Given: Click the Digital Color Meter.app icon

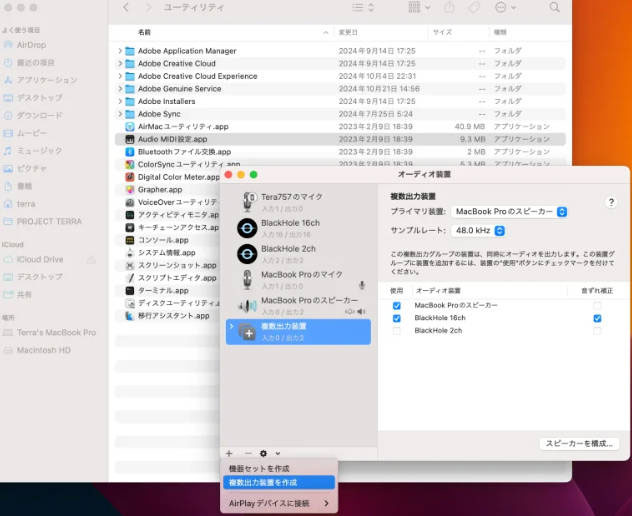Looking at the screenshot, I should point(129,177).
